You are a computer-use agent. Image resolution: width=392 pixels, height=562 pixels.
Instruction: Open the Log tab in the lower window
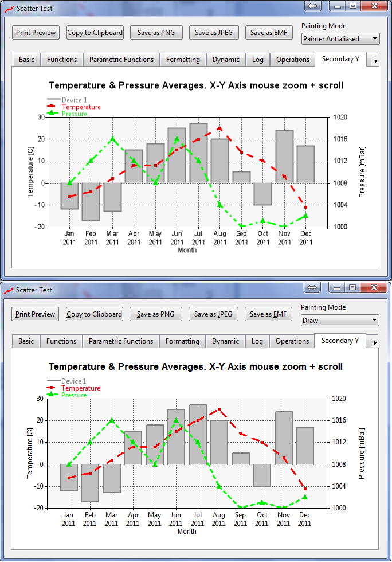pos(257,341)
